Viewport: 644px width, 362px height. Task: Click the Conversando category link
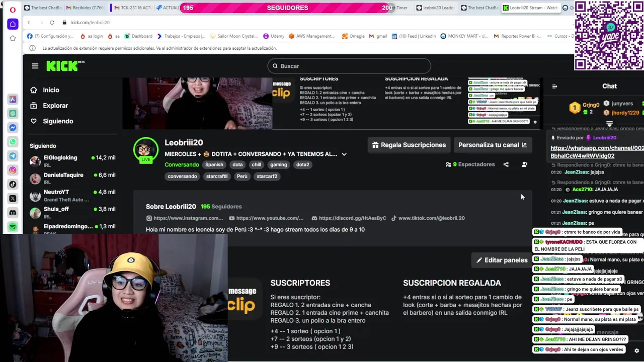(182, 164)
